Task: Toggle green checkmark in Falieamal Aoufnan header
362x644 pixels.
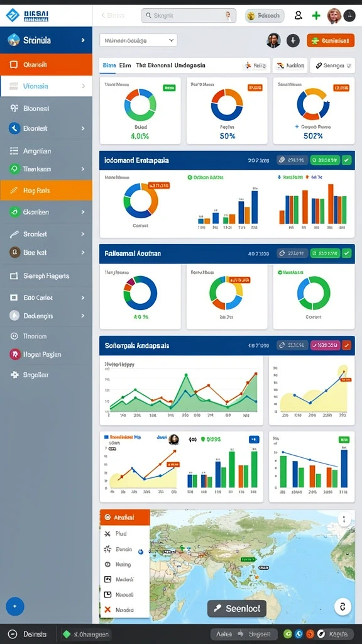Action: 347,253
